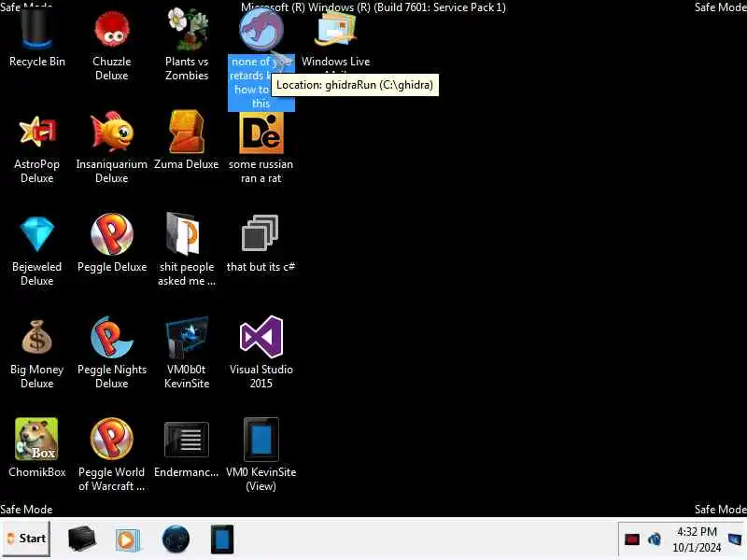
Task: Select the Plants vs Zombies shortcut
Action: click(x=187, y=30)
